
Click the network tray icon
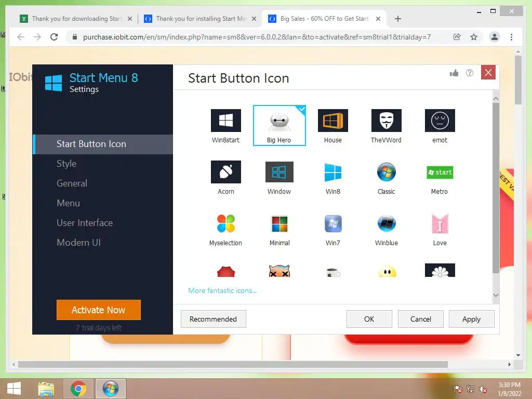click(x=471, y=389)
